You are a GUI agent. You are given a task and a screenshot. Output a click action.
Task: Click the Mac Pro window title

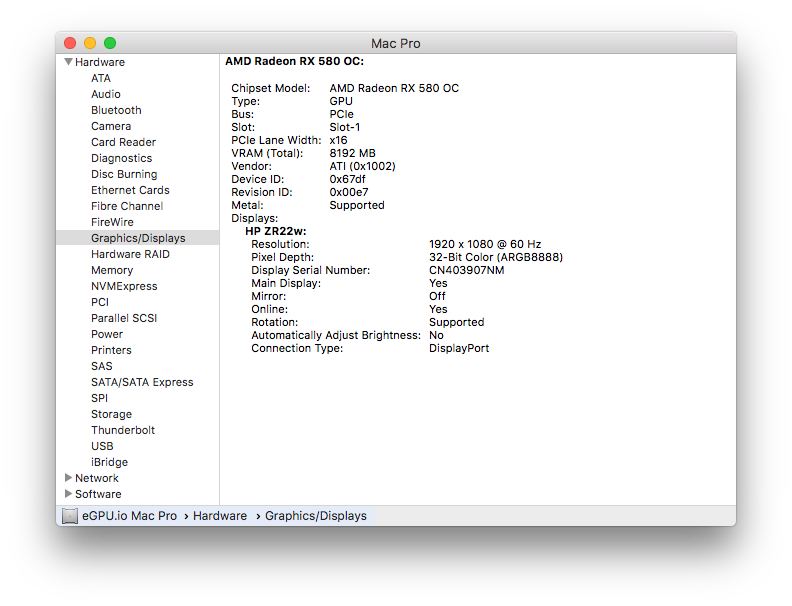395,43
